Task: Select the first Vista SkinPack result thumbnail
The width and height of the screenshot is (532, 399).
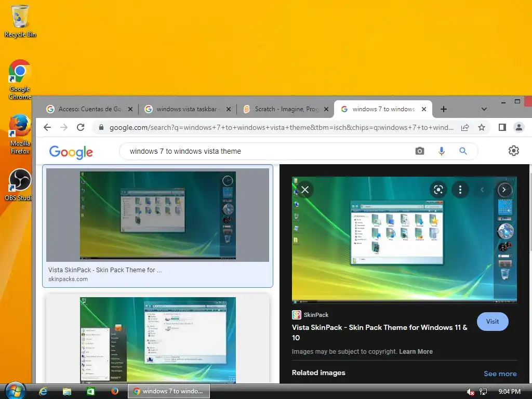Action: click(157, 215)
